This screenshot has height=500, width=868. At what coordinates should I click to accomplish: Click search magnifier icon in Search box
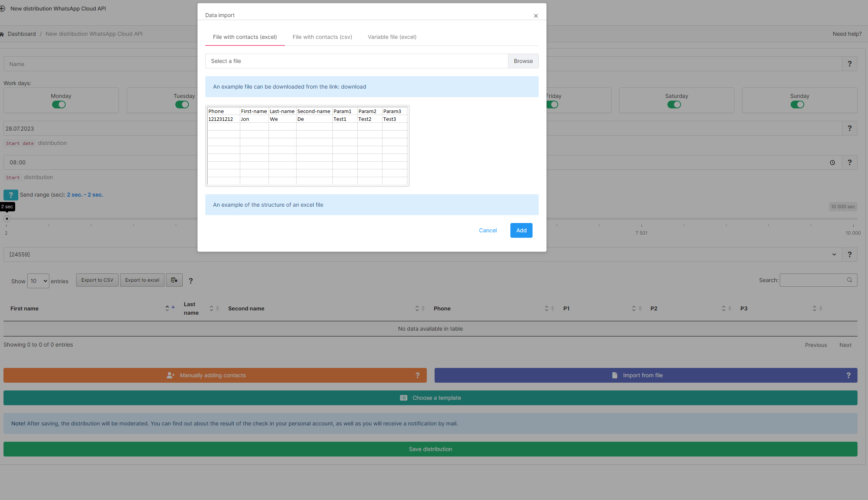(849, 280)
